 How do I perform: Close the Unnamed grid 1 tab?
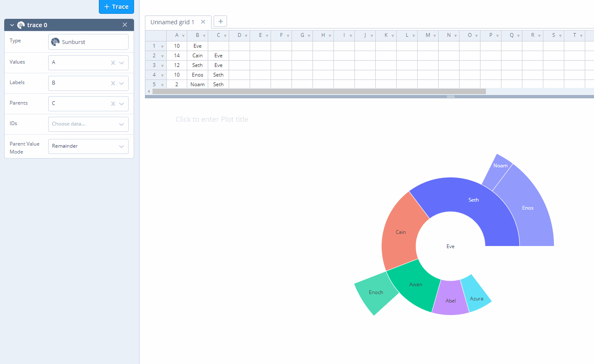tap(203, 22)
